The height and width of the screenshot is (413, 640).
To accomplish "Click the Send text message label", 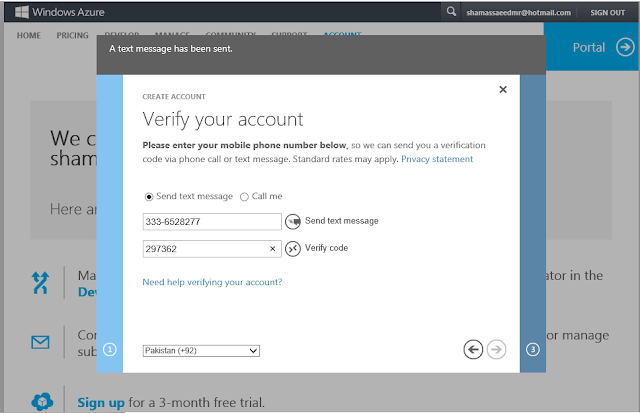I will (x=342, y=221).
